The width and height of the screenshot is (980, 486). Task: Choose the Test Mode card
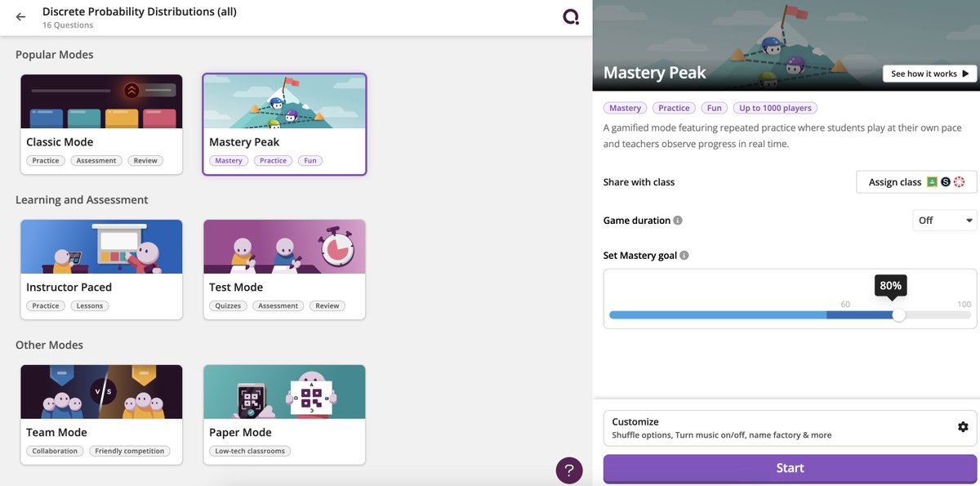pyautogui.click(x=284, y=270)
